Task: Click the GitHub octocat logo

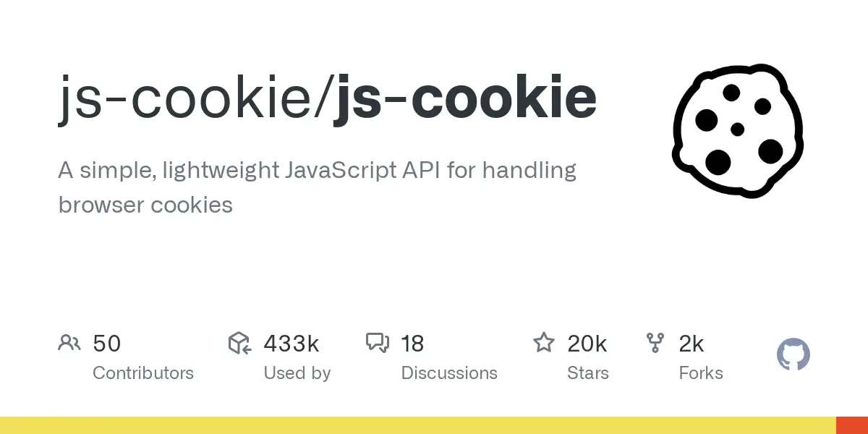Action: click(x=793, y=355)
